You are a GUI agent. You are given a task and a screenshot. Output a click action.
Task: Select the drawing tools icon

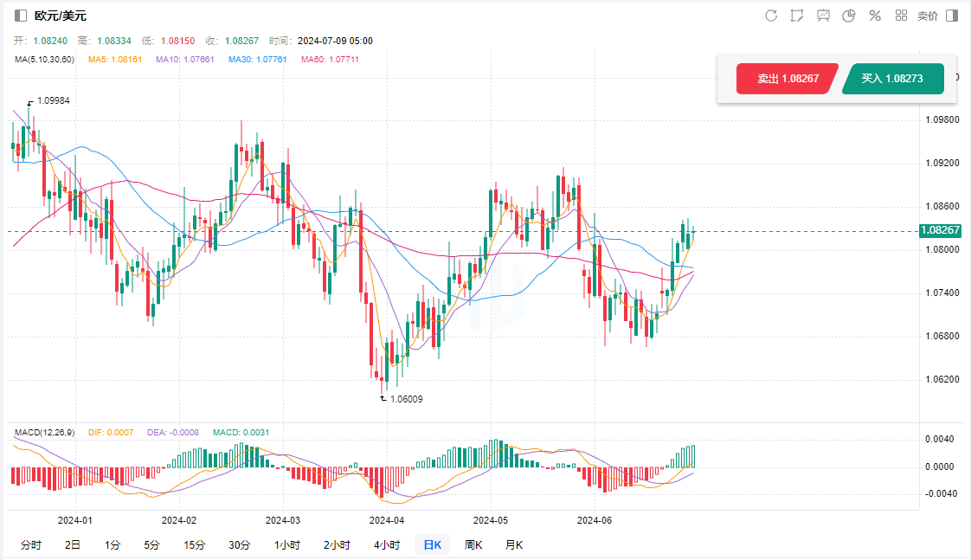(797, 16)
